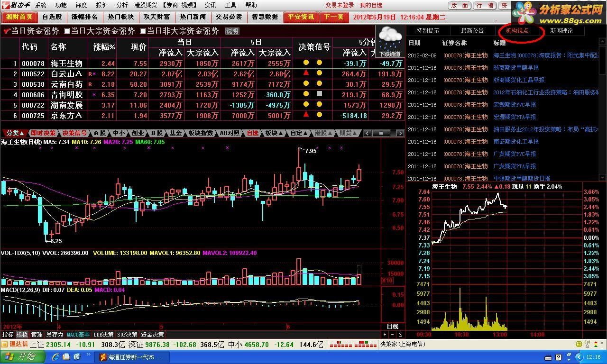Click the 狙击手 application logo
The height and width of the screenshot is (364, 607).
pyautogui.click(x=15, y=5)
